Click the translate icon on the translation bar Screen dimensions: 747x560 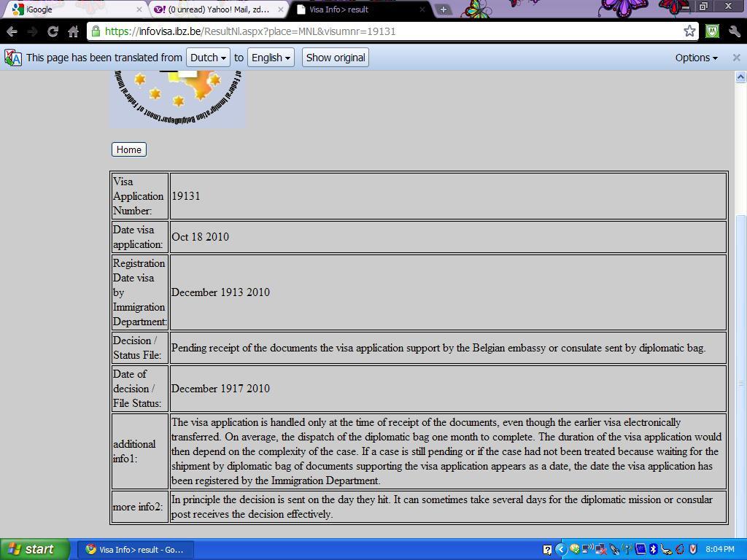point(13,58)
